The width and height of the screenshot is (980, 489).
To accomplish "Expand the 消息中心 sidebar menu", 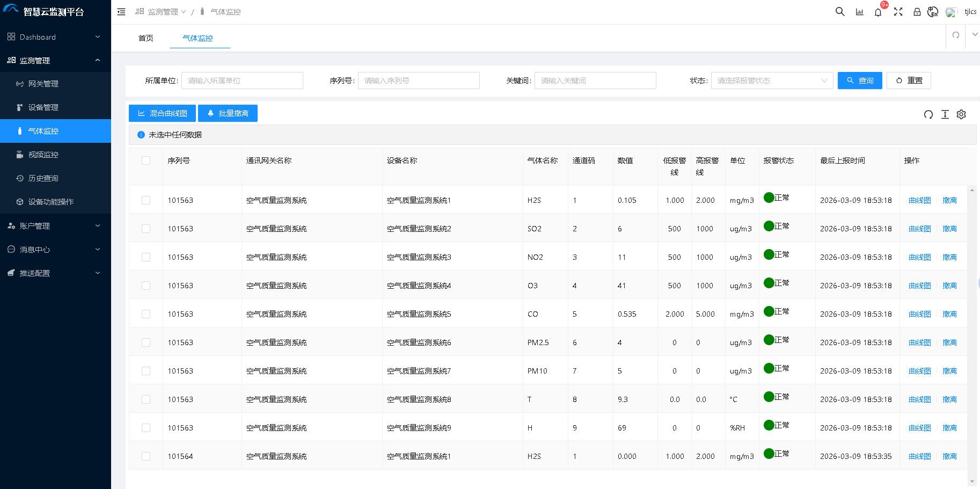I will [x=98, y=250].
